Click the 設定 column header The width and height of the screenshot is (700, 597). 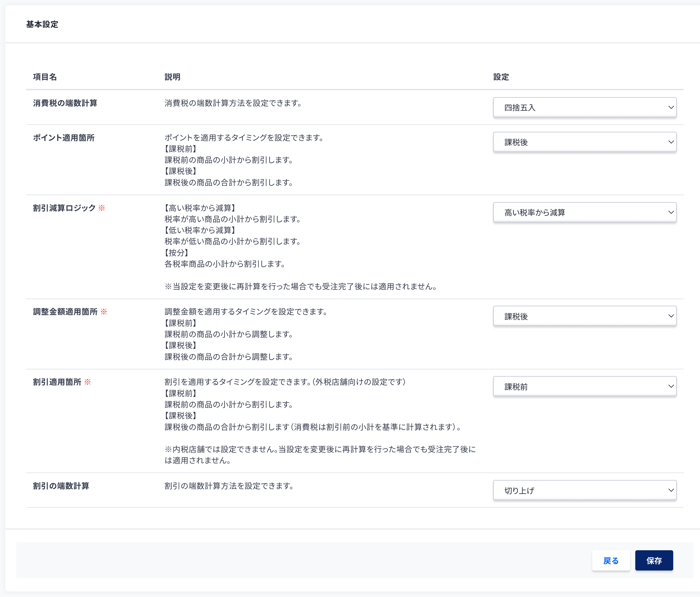tap(501, 77)
